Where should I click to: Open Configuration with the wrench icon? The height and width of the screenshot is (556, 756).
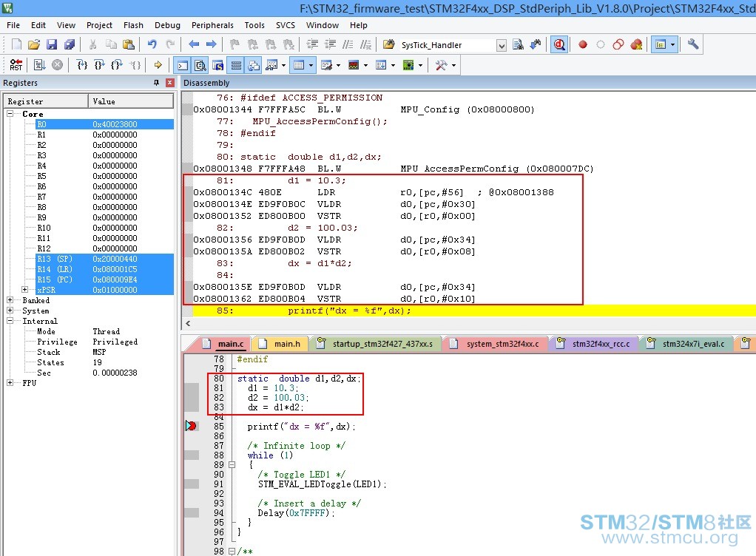693,45
